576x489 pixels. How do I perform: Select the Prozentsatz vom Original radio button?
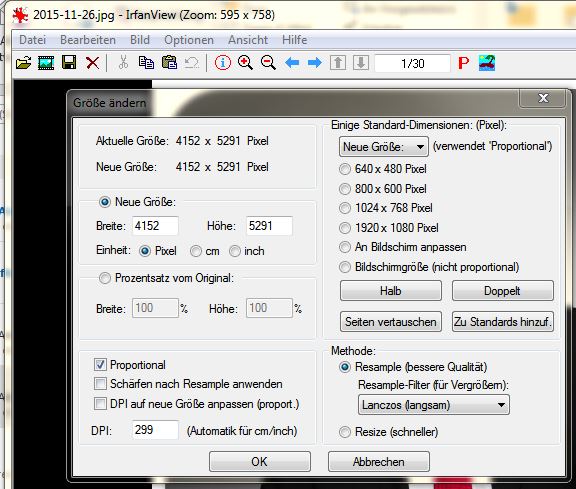(x=105, y=278)
